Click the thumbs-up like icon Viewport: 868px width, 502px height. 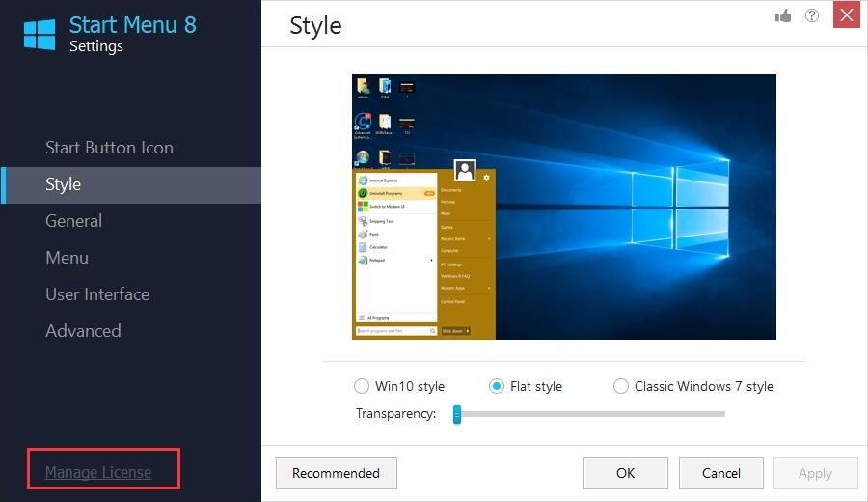[783, 16]
